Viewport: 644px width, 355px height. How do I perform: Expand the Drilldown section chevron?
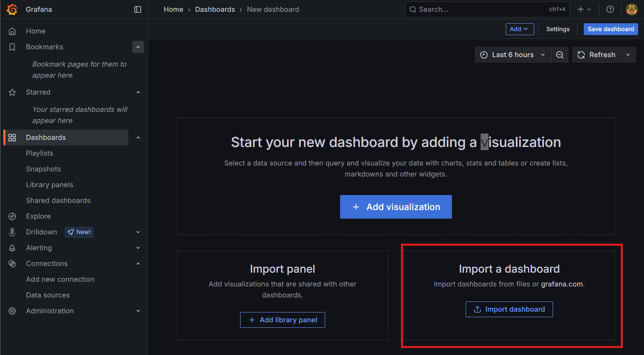(138, 232)
